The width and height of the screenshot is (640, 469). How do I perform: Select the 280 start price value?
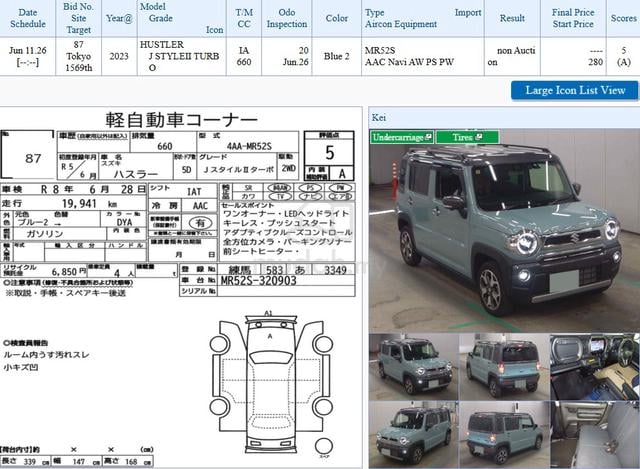[x=596, y=62]
